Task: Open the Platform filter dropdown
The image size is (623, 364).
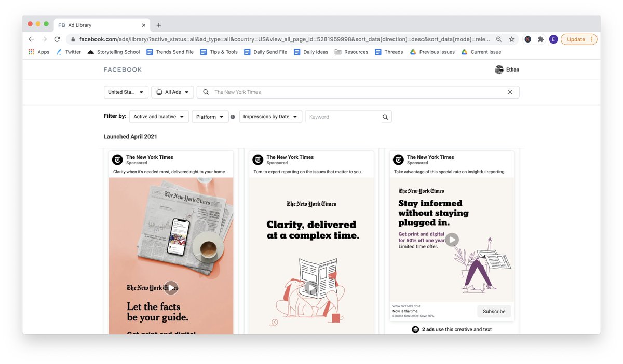Action: pos(210,117)
